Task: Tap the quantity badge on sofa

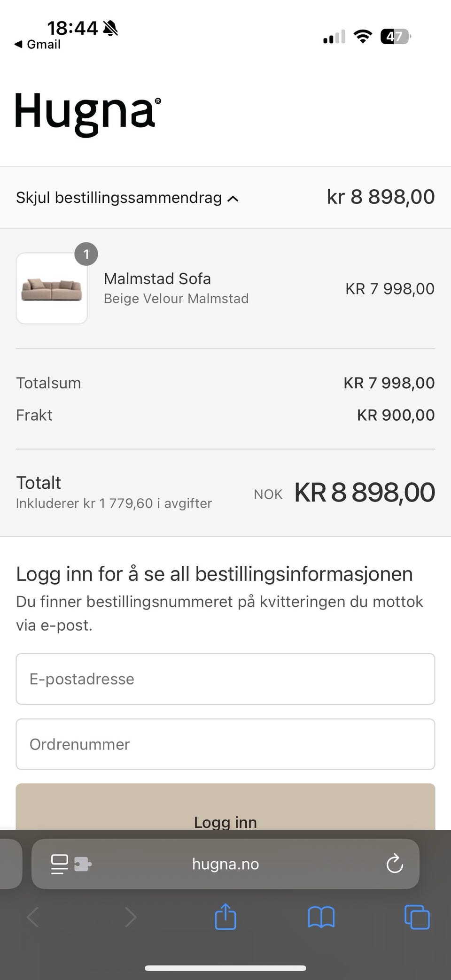Action: point(86,254)
